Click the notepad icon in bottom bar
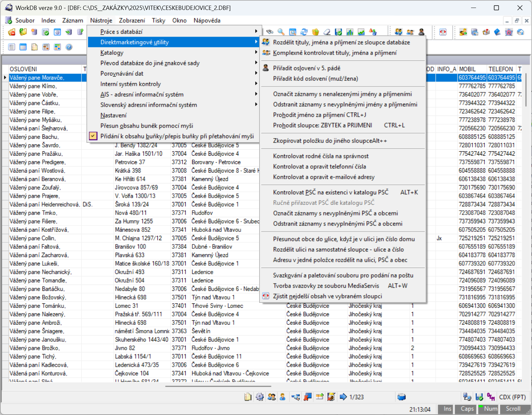 [248, 397]
